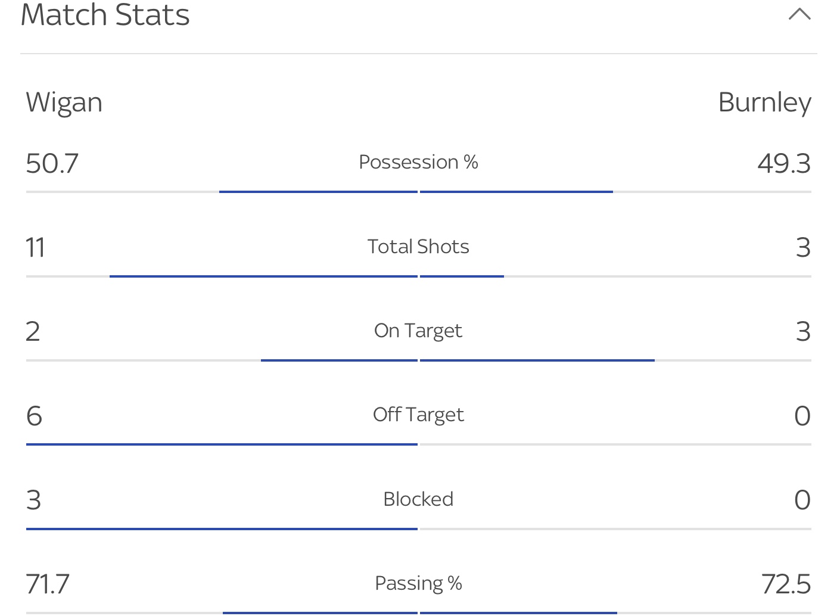840x616 pixels.
Task: Click Burnley's 49.3 possession value
Action: (x=784, y=164)
